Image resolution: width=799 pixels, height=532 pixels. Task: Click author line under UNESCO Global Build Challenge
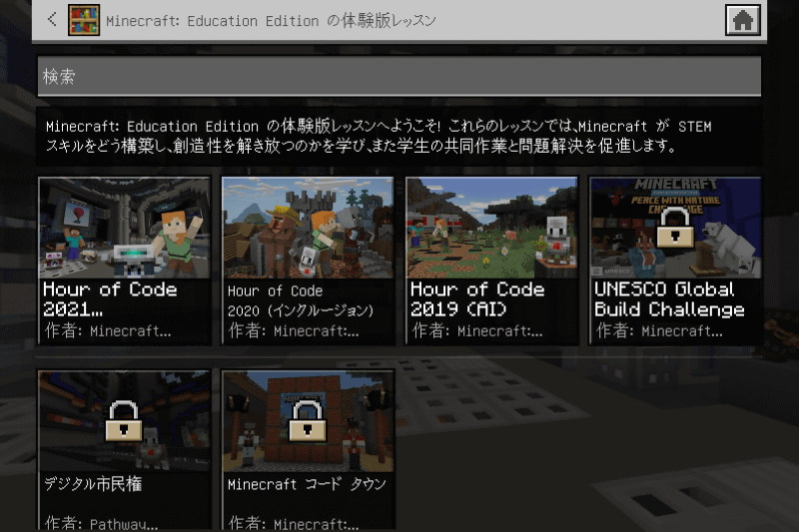pyautogui.click(x=659, y=331)
